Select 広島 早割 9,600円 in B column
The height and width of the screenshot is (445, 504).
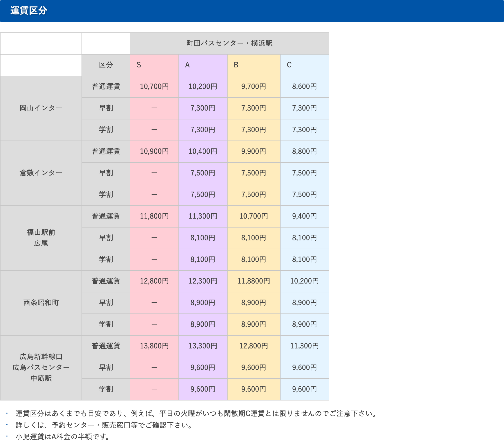click(254, 368)
